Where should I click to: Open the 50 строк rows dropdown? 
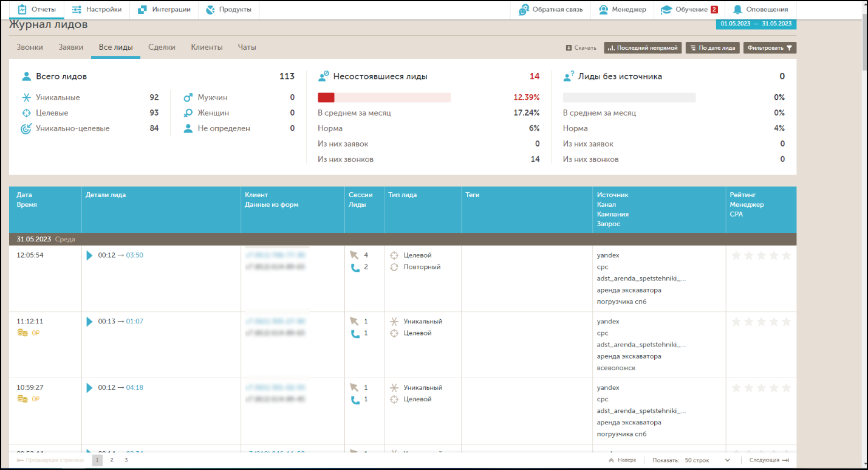(708, 460)
